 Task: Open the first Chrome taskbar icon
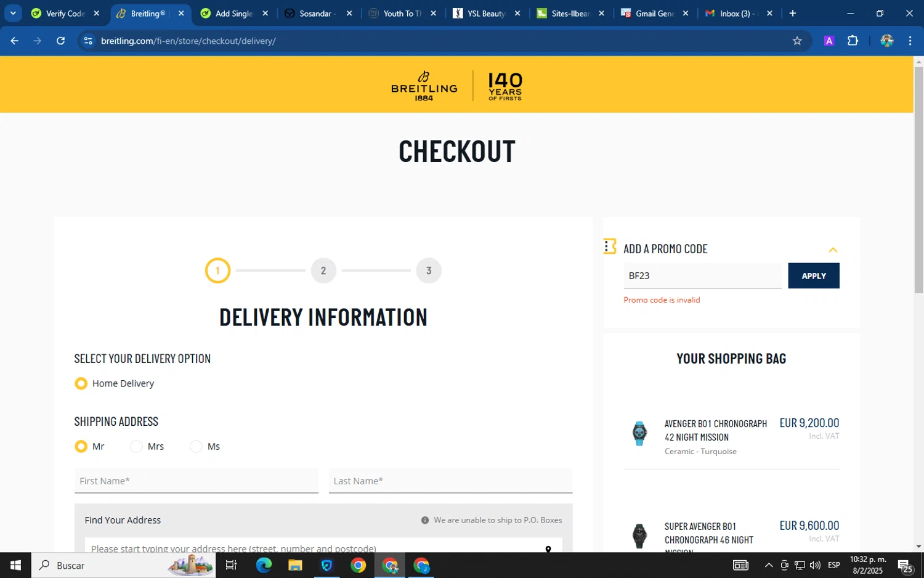358,565
